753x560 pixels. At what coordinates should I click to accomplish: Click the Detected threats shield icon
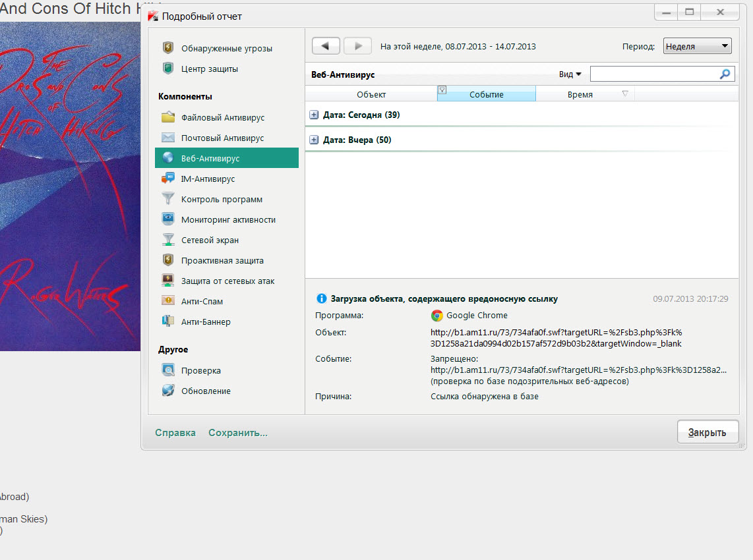(167, 47)
